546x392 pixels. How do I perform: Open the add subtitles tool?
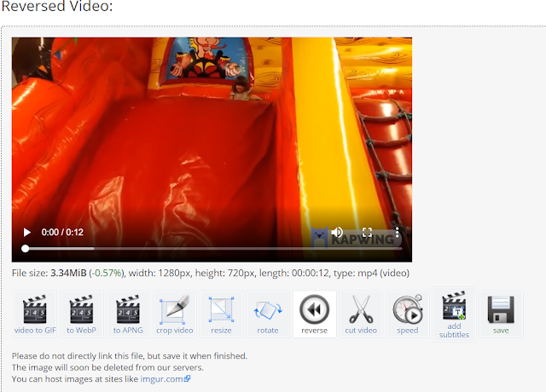coord(454,314)
